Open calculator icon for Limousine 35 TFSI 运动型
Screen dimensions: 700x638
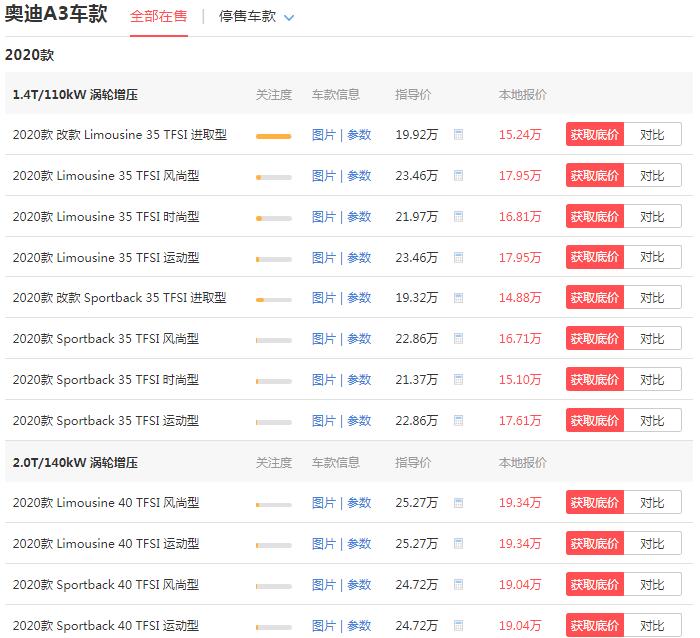[x=458, y=258]
